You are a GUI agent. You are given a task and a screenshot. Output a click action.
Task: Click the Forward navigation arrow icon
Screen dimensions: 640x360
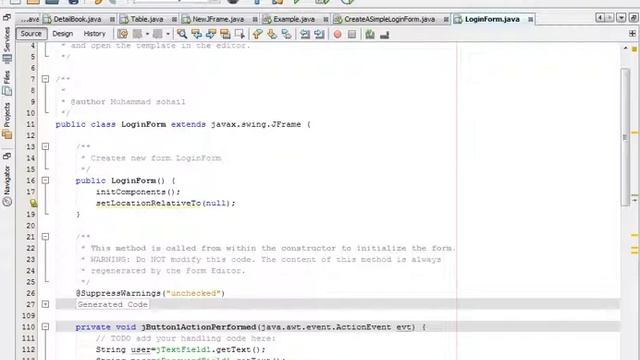click(158, 34)
